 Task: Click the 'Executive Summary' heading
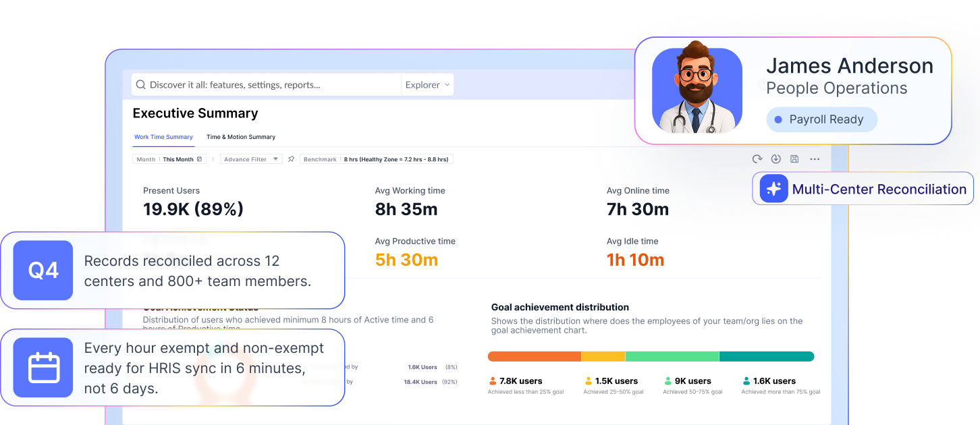(195, 113)
